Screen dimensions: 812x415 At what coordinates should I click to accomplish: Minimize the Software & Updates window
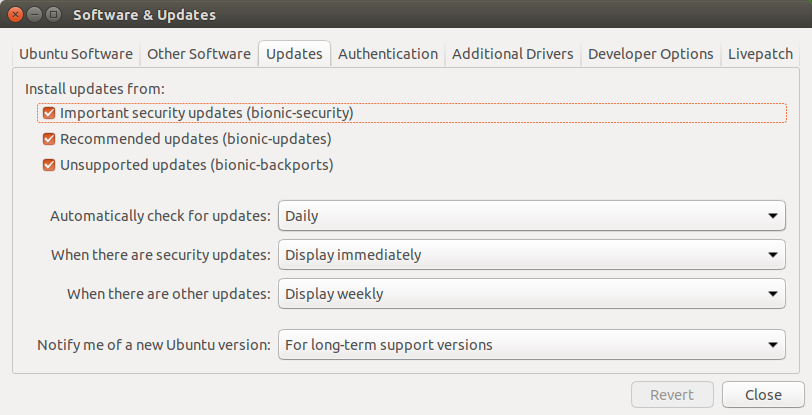34,15
